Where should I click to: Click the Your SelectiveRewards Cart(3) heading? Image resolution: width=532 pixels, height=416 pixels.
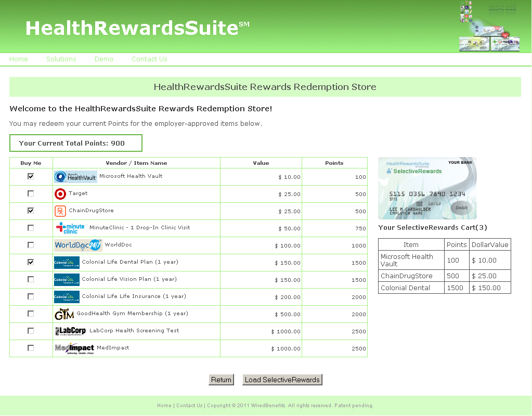point(433,227)
